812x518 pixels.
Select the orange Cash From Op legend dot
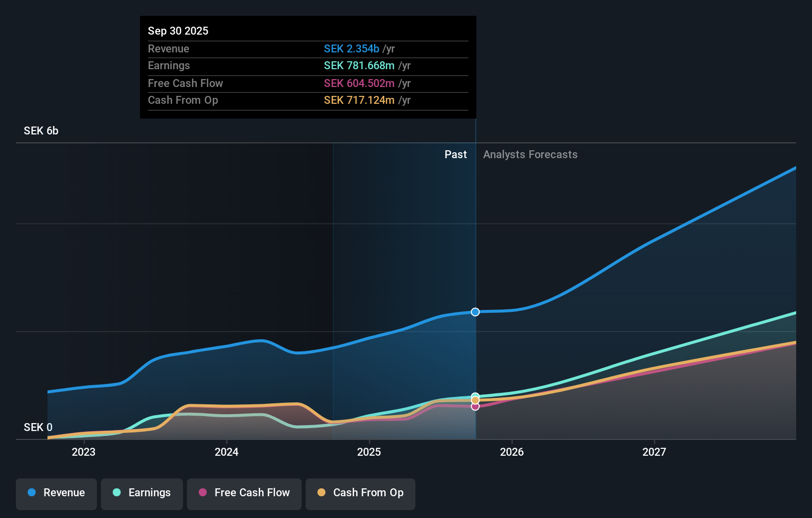tap(322, 493)
